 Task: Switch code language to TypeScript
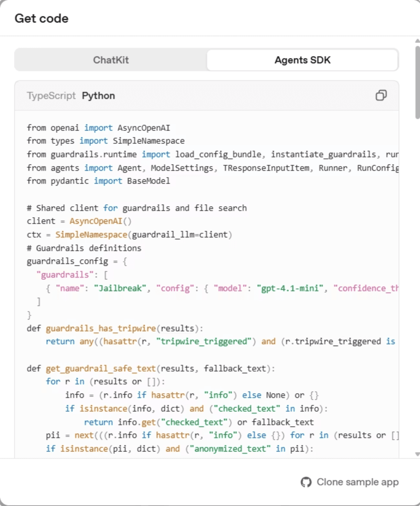tap(51, 96)
